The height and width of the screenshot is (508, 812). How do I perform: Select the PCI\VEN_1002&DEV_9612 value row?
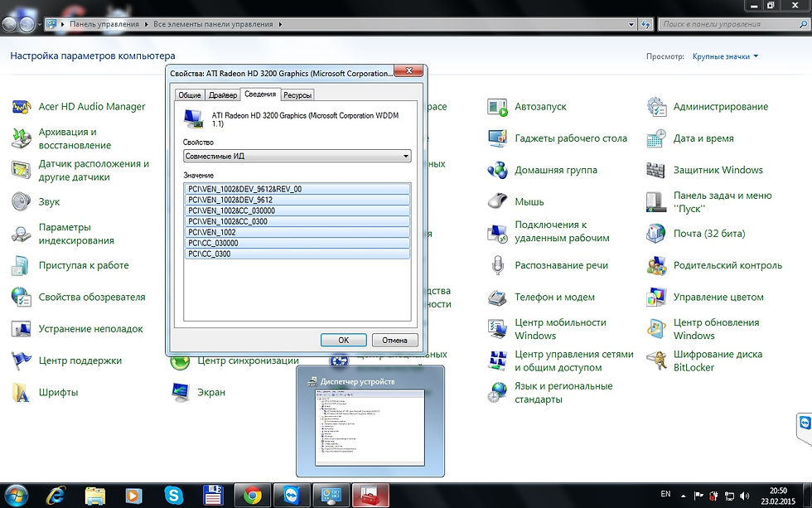pyautogui.click(x=297, y=200)
